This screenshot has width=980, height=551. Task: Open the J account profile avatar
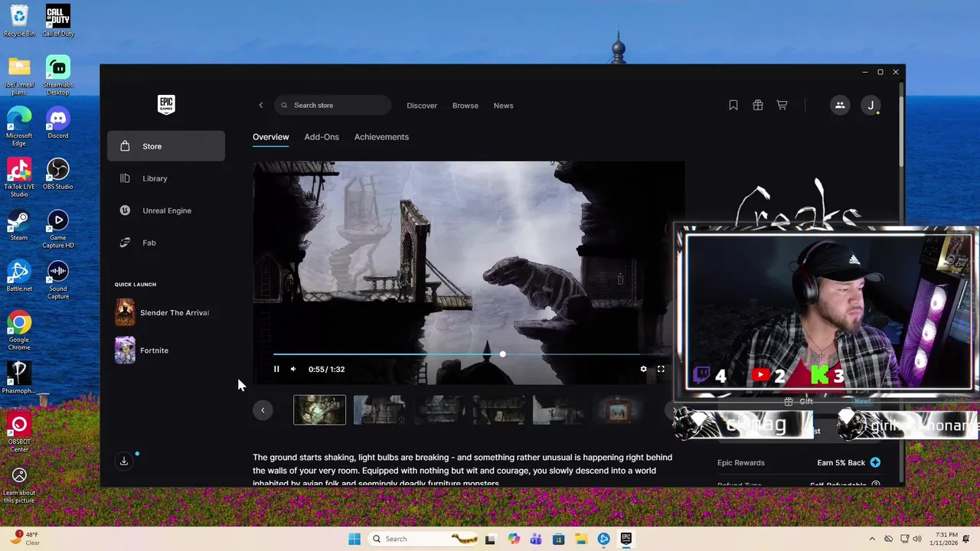click(x=871, y=106)
